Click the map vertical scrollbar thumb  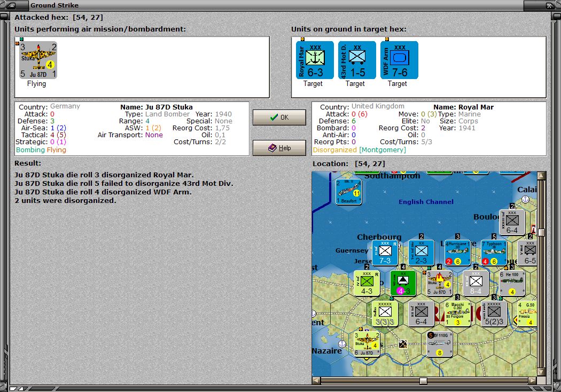click(541, 232)
